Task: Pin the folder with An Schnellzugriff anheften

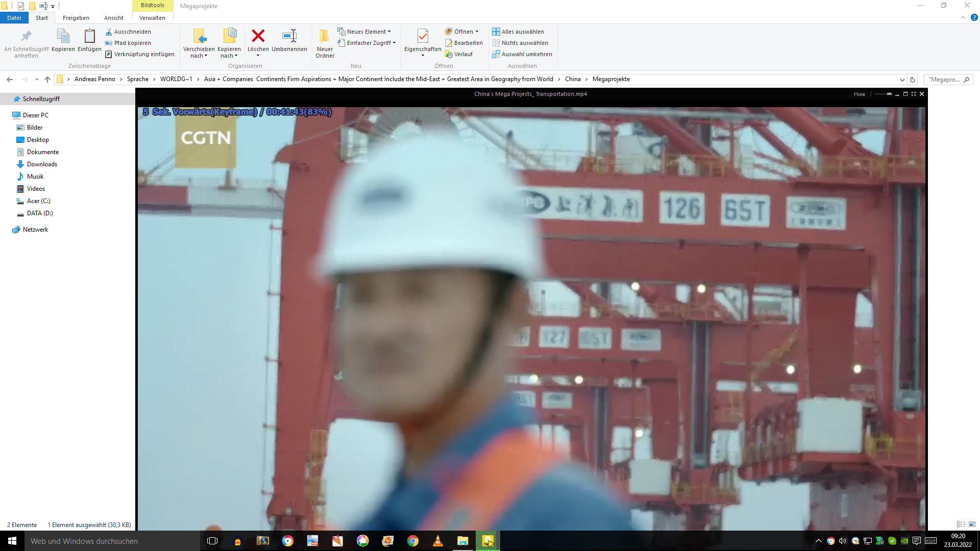Action: (x=27, y=43)
